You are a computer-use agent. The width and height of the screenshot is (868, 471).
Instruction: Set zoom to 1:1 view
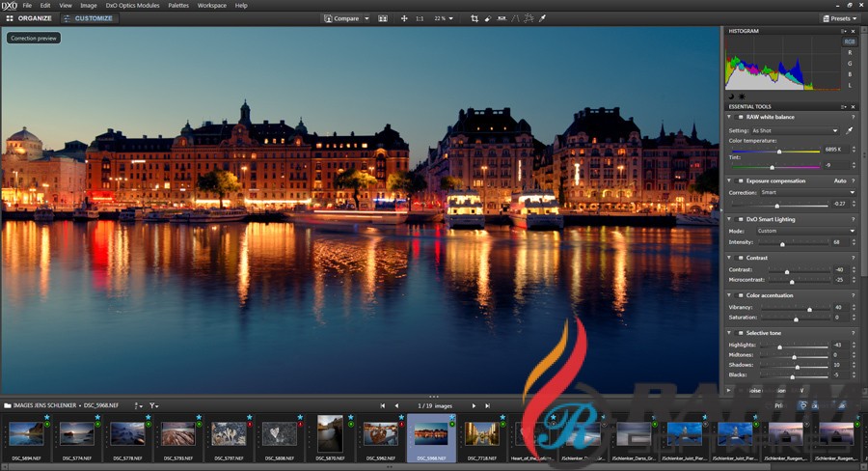click(420, 18)
